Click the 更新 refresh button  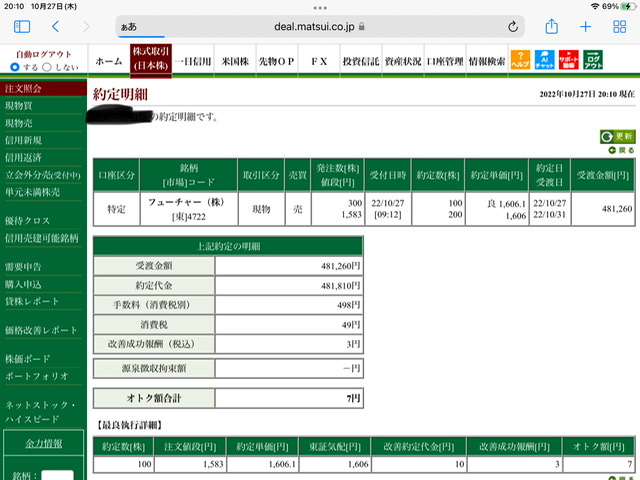pyautogui.click(x=618, y=136)
